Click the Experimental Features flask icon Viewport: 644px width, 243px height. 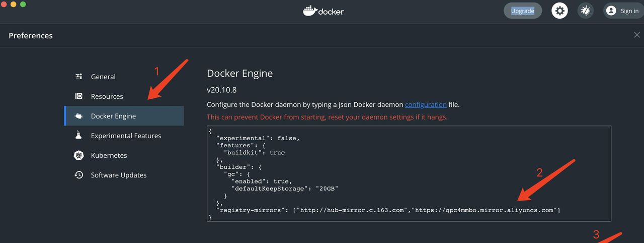pyautogui.click(x=78, y=136)
